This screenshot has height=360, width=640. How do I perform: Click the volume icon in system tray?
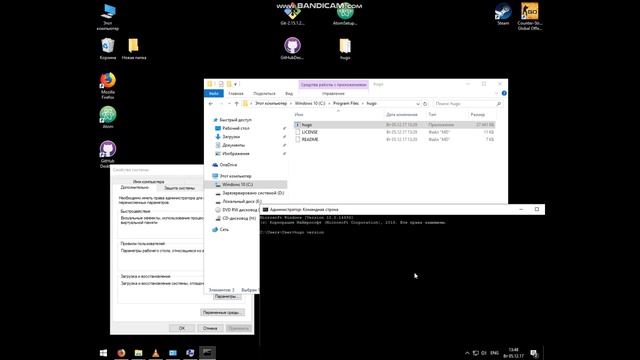484,353
